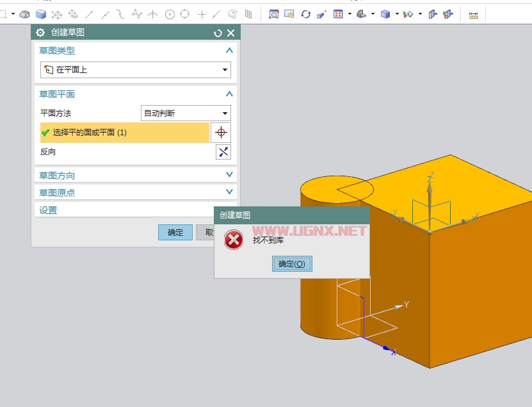This screenshot has width=532, height=407.
Task: Enable the point on face snap icon
Action: coord(232,14)
